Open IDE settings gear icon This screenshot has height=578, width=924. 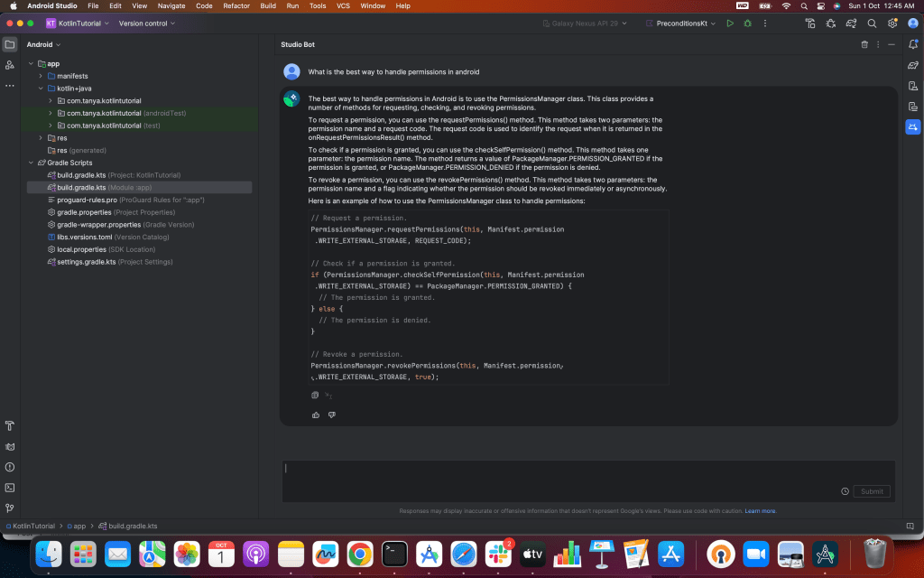892,23
